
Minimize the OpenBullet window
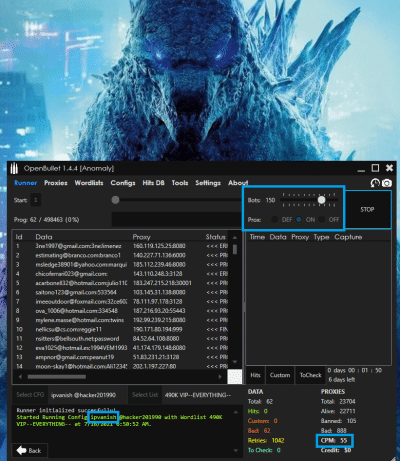point(361,171)
